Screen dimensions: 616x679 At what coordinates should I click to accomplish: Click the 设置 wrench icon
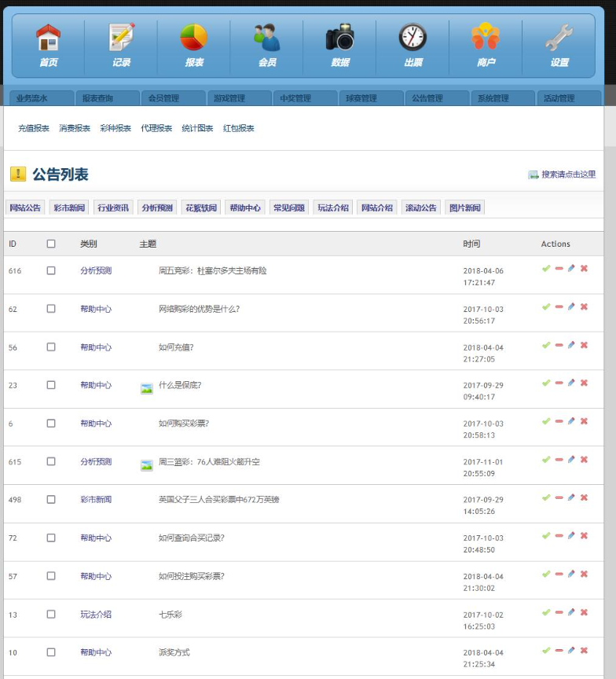[559, 37]
